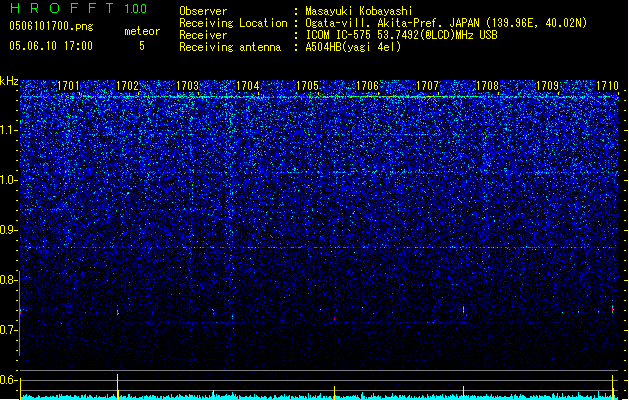This screenshot has height=400, width=629.
Task: Click the 0.9 kHz axis label
Action: pos(8,230)
